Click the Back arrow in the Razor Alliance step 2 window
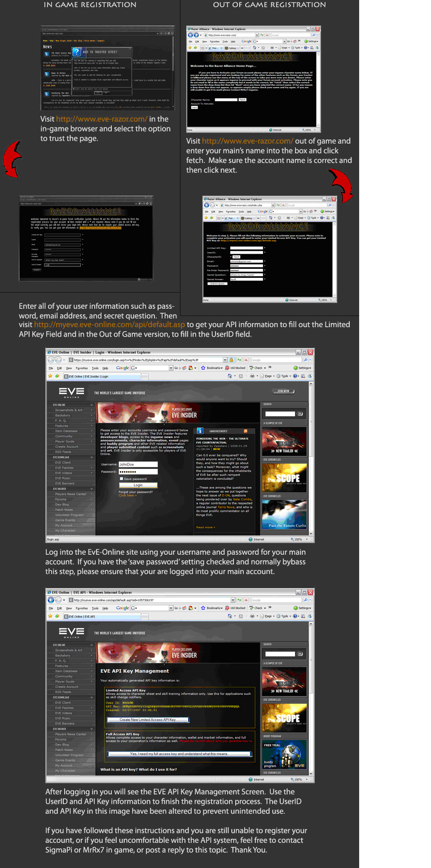This screenshot has width=431, height=868. (207, 205)
